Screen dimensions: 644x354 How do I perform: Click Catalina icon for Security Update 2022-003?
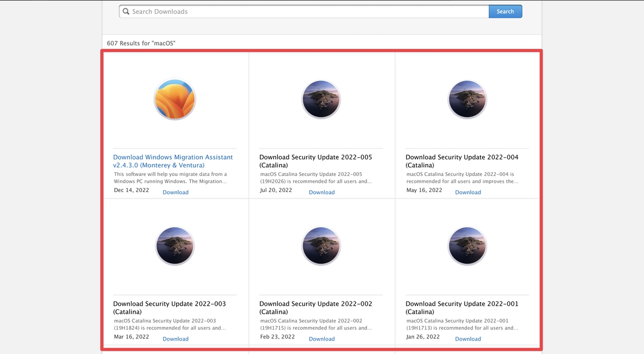pos(175,246)
